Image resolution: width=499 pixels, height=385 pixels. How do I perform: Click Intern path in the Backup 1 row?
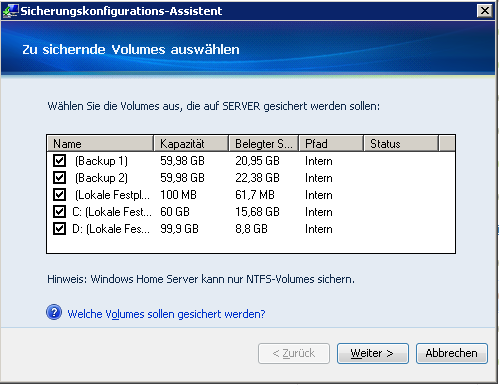click(x=319, y=161)
